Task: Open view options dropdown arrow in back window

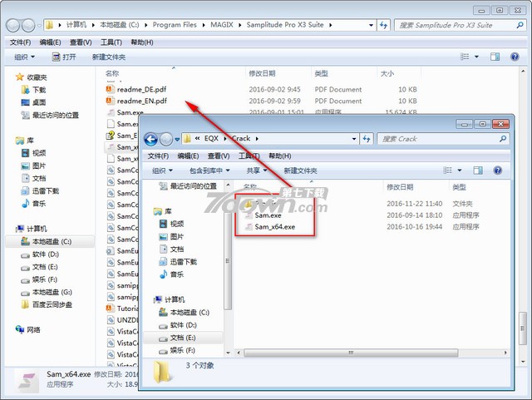Action: point(476,57)
